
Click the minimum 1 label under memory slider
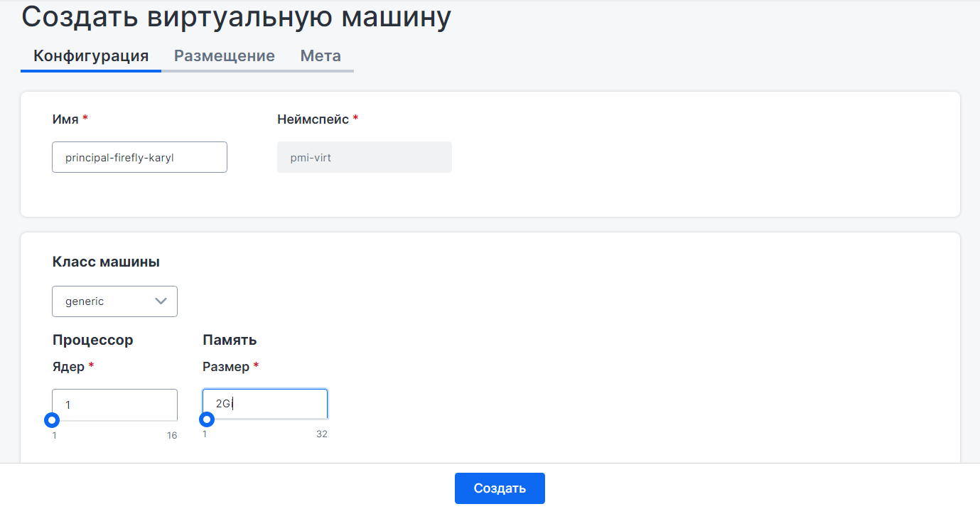click(205, 434)
